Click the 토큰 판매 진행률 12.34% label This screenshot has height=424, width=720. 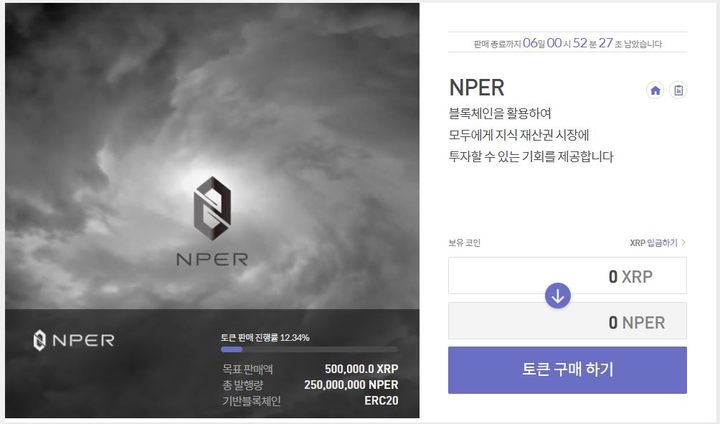265,338
